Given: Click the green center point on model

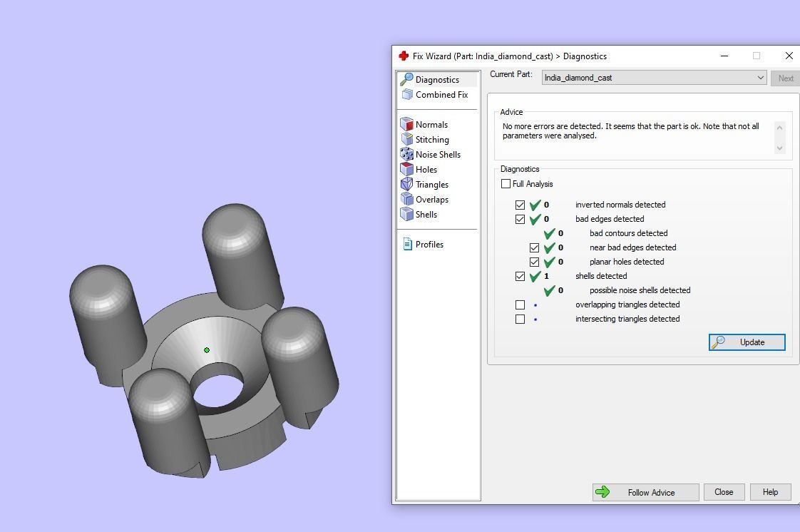Looking at the screenshot, I should 207,350.
